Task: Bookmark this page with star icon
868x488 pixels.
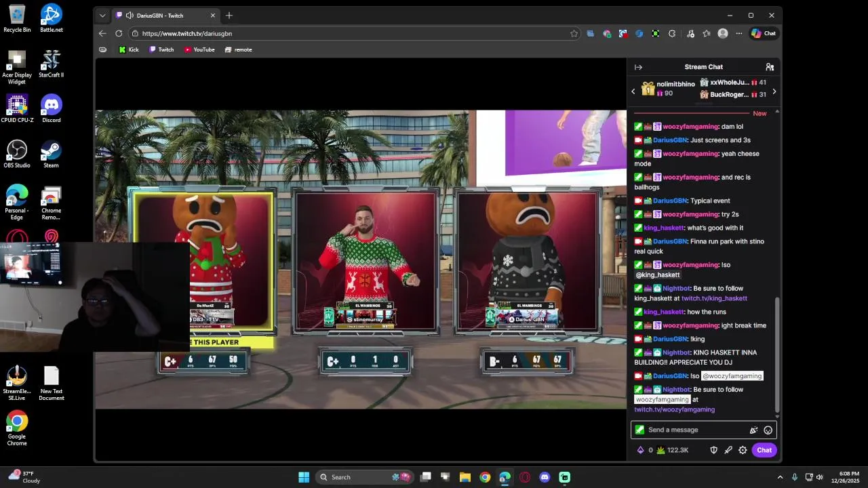Action: click(x=574, y=33)
